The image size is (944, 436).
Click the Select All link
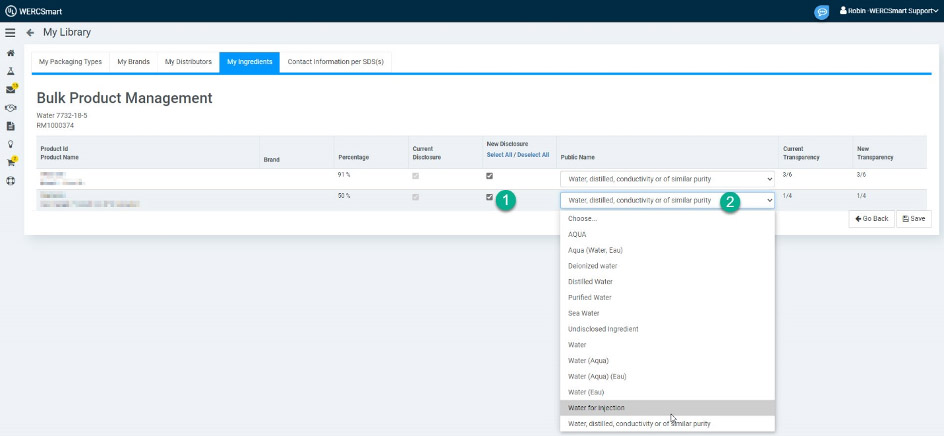[x=499, y=155]
